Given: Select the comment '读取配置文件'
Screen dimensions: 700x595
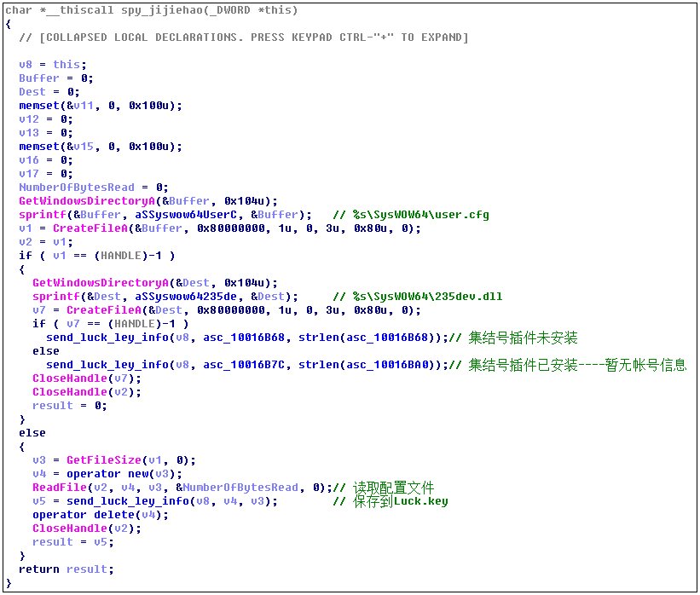Looking at the screenshot, I should (x=393, y=488).
